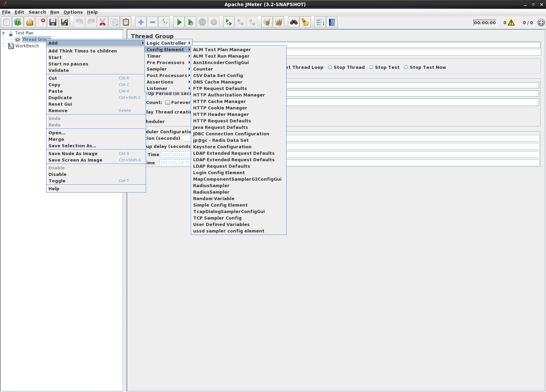Click the Save test plan disk icon
The image size is (546, 392).
pyautogui.click(x=53, y=22)
